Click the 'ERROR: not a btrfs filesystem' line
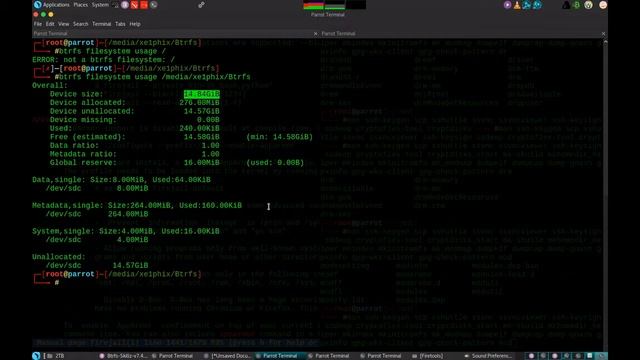The width and height of the screenshot is (640, 360). 103,60
